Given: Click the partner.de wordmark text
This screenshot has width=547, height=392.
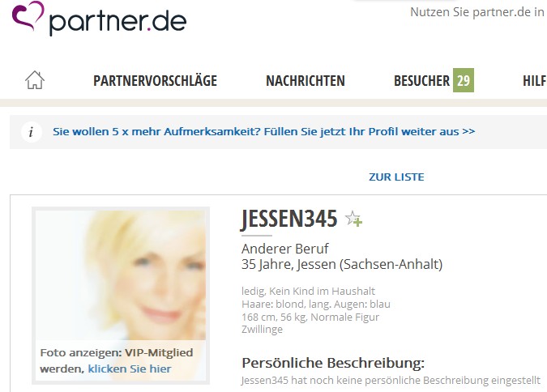Looking at the screenshot, I should [x=118, y=21].
